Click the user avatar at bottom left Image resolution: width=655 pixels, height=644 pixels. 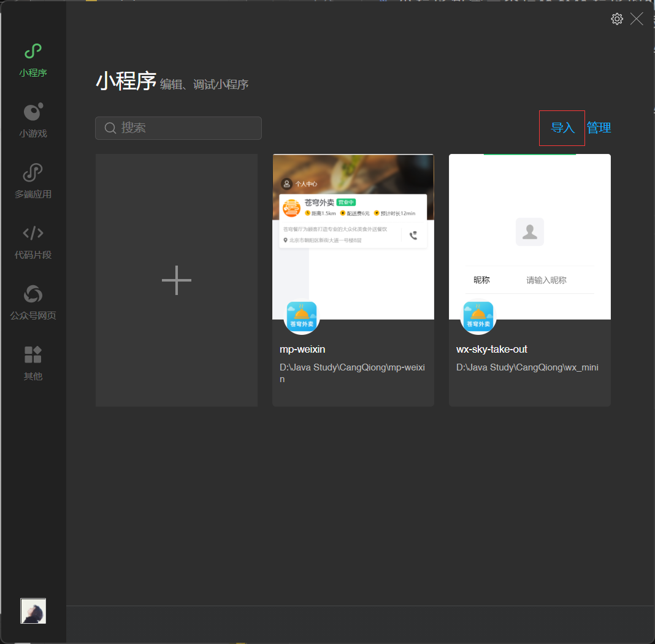tap(33, 611)
